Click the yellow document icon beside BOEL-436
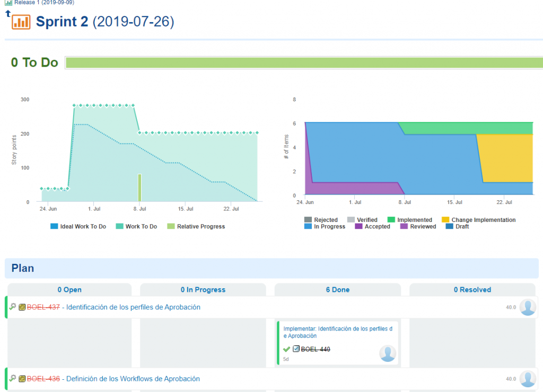The width and height of the screenshot is (543, 392). point(22,379)
